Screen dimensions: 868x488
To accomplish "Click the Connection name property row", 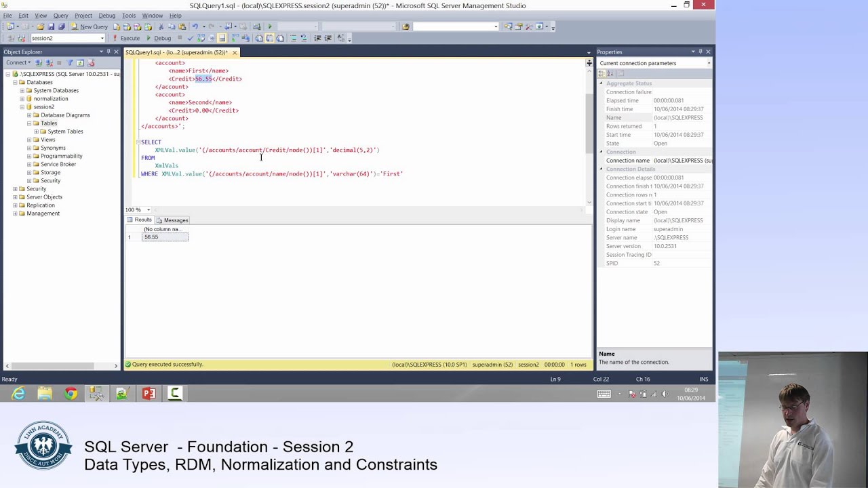I will (655, 161).
